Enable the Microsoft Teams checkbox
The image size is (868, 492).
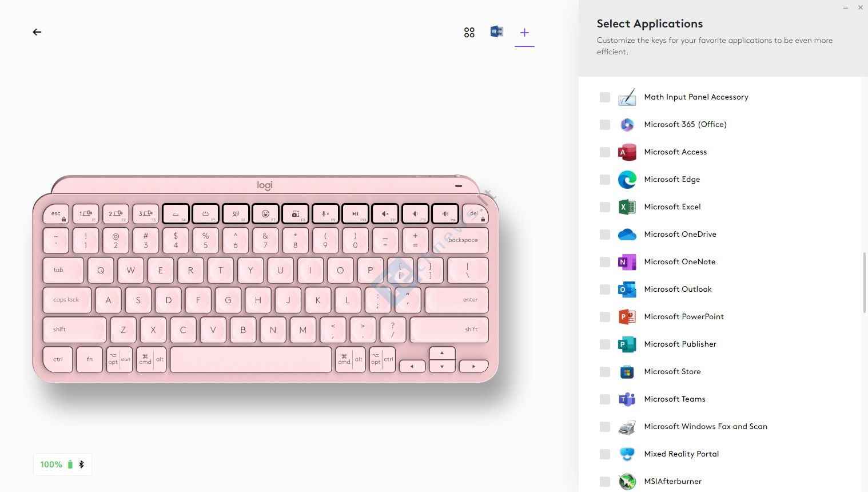pyautogui.click(x=605, y=399)
